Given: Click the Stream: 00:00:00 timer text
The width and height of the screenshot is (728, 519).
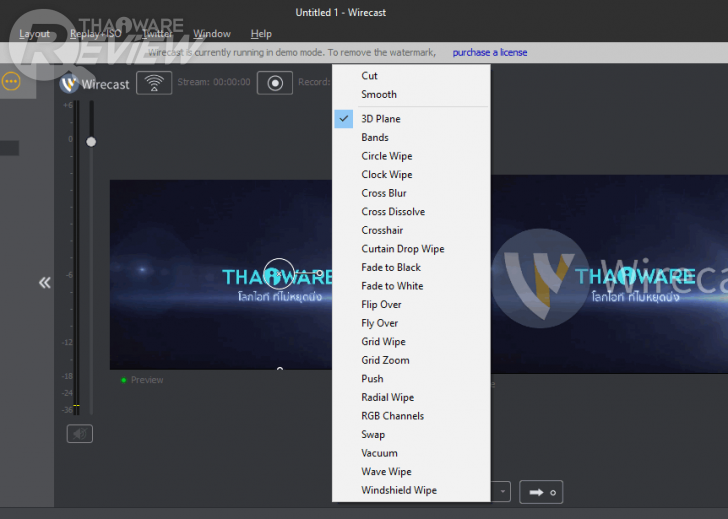Looking at the screenshot, I should click(x=214, y=82).
